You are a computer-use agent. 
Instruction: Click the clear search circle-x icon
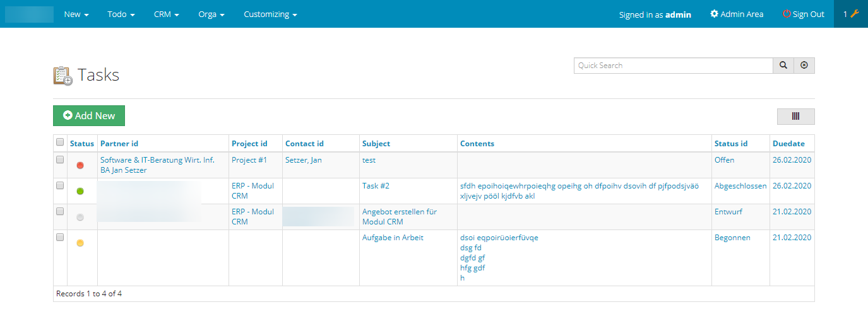(x=804, y=66)
